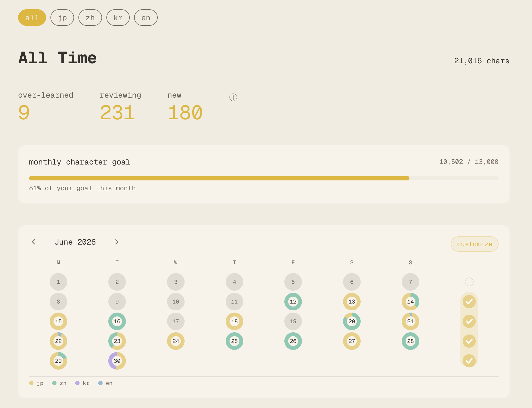This screenshot has width=532, height=408.
Task: Switch to the jp language filter
Action: [62, 18]
